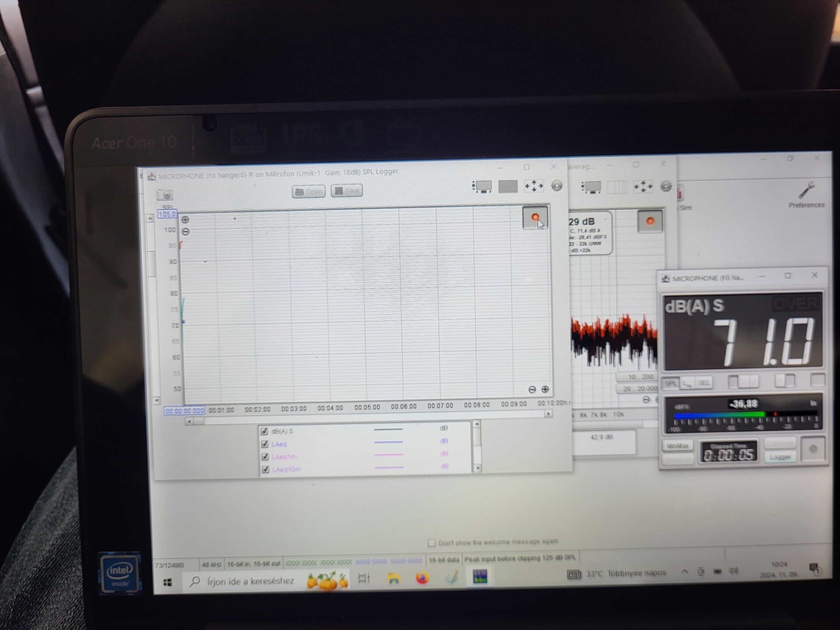Capture the SPL Logger graph image

pos(165,195)
